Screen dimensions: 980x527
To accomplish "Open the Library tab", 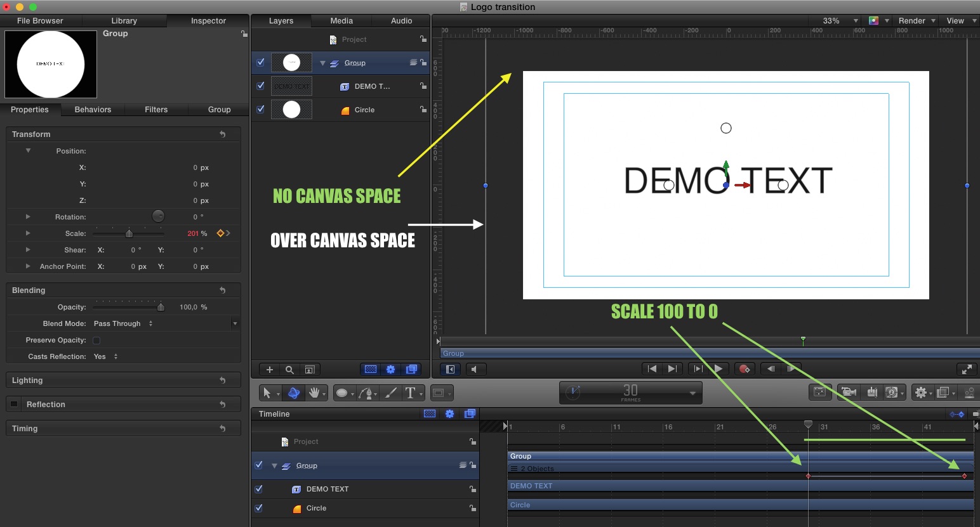I will pyautogui.click(x=124, y=21).
